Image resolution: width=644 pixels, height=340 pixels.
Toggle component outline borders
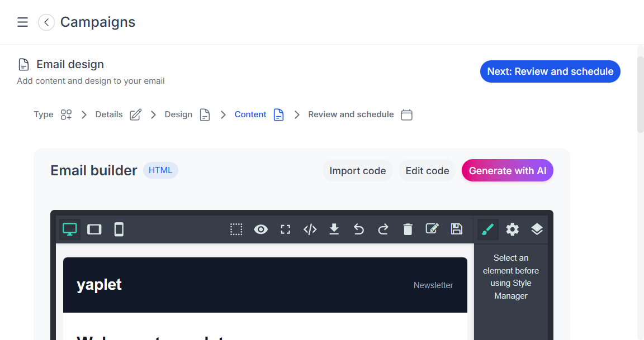[236, 229]
